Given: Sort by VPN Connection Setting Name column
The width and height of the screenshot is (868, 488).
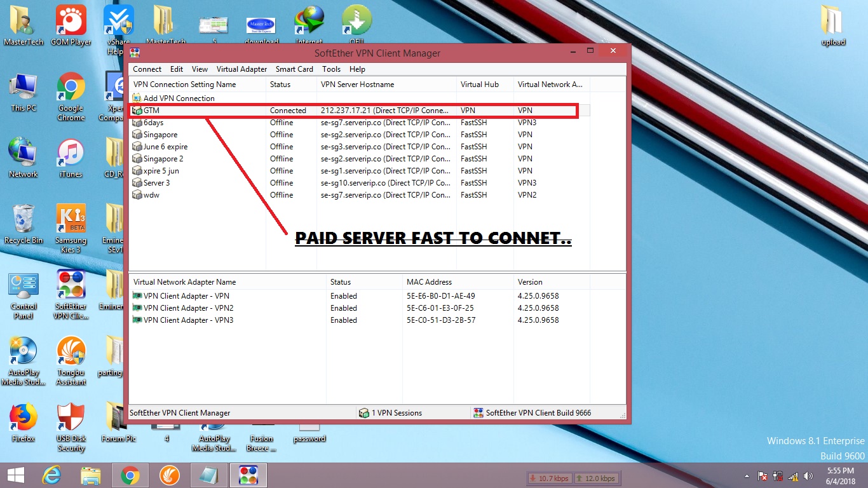Looking at the screenshot, I should tap(197, 85).
